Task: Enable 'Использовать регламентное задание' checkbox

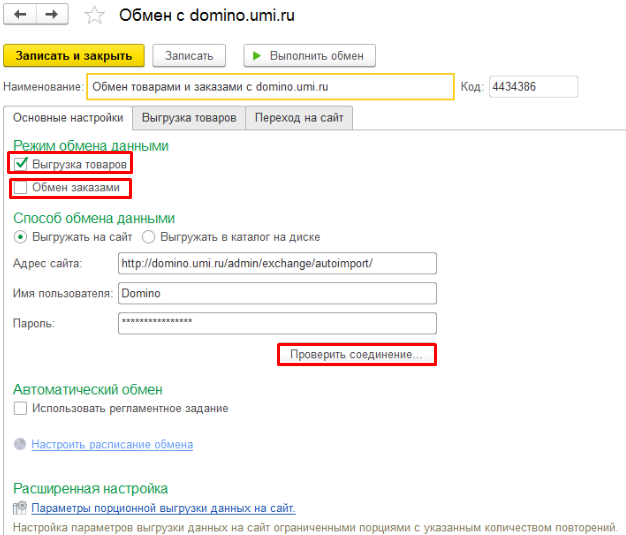Action: click(20, 408)
